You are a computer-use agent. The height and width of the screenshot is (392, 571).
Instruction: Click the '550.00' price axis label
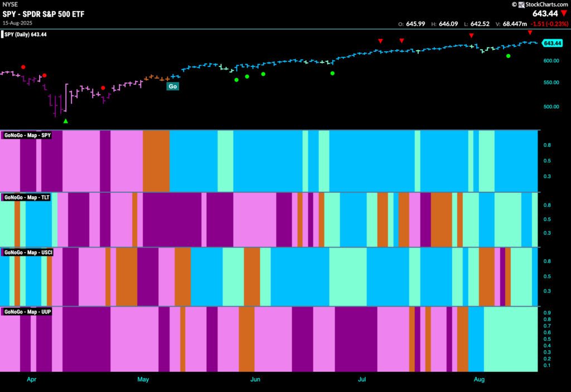coord(551,83)
